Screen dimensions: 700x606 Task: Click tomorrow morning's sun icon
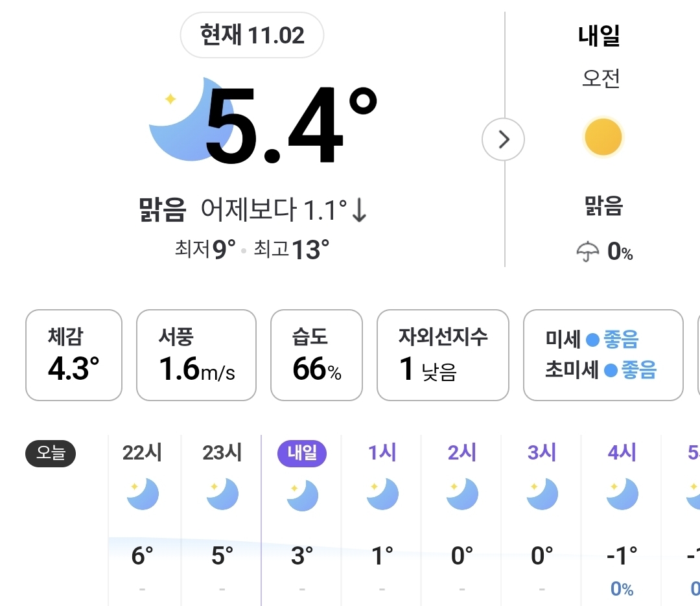(x=603, y=137)
